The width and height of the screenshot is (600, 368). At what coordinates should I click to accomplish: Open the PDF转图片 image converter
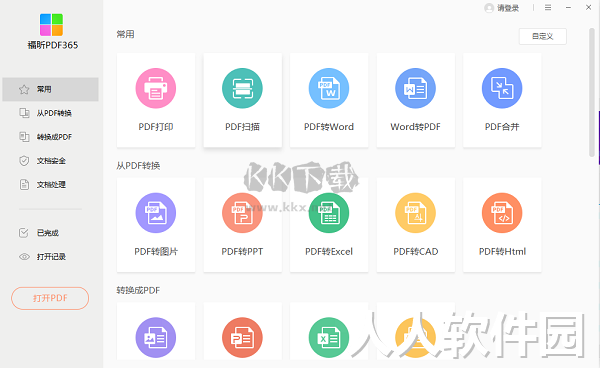[156, 225]
